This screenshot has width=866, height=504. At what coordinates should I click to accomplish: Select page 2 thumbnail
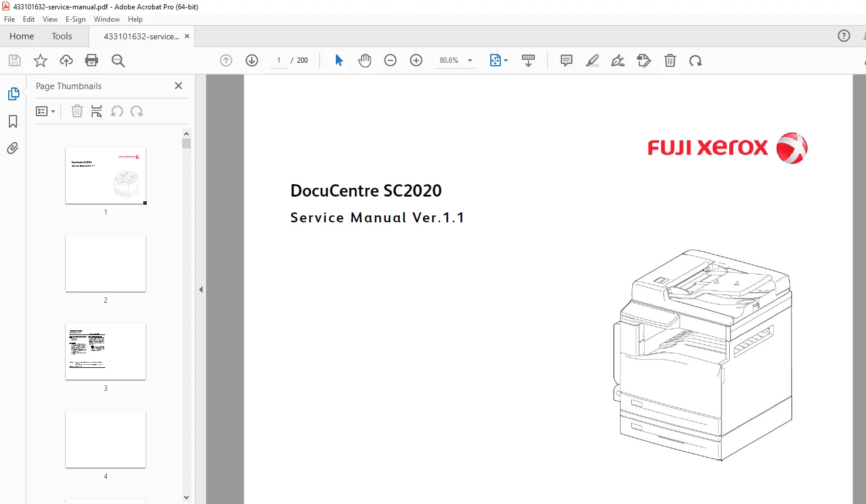click(106, 263)
